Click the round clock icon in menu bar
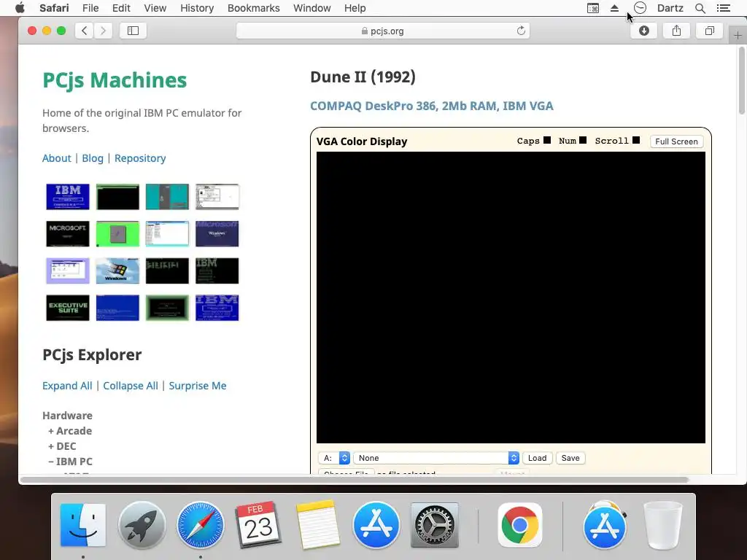The width and height of the screenshot is (747, 560). pos(640,7)
